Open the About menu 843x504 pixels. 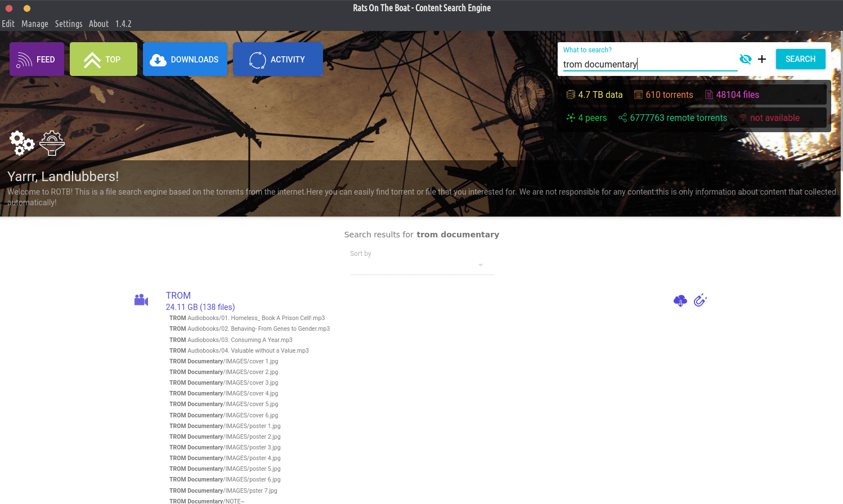[98, 24]
